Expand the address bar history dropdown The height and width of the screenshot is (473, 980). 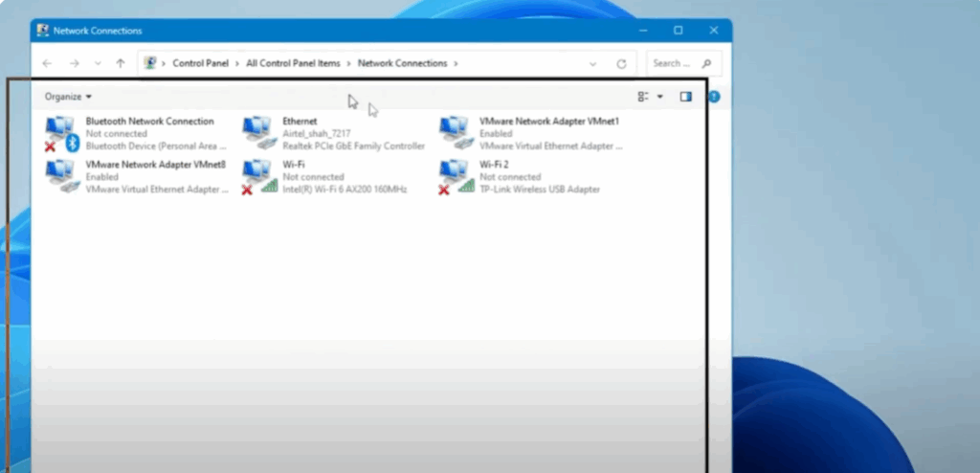(x=592, y=64)
